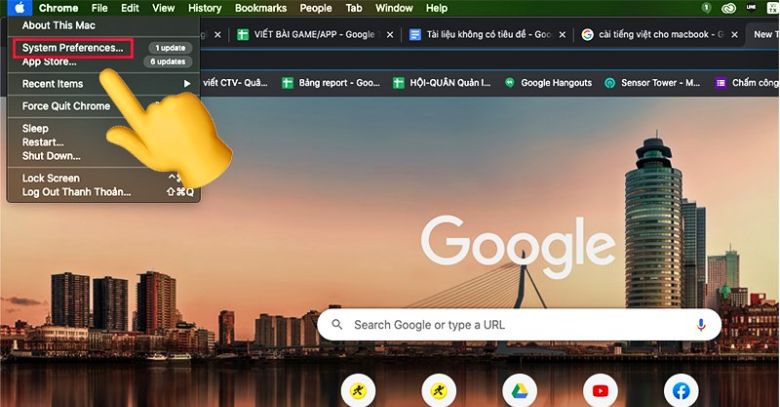Close the cài tiếng việt cho macbook tab
The image size is (780, 407).
point(734,35)
